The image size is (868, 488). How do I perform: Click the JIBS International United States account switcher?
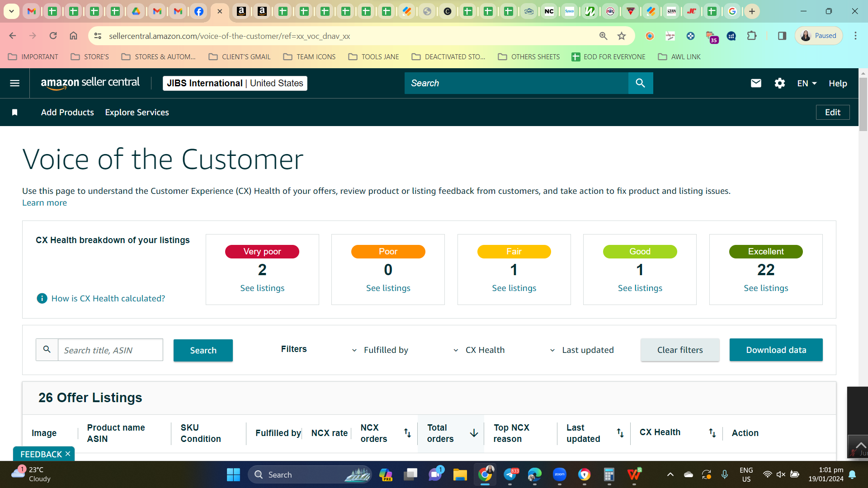point(235,83)
